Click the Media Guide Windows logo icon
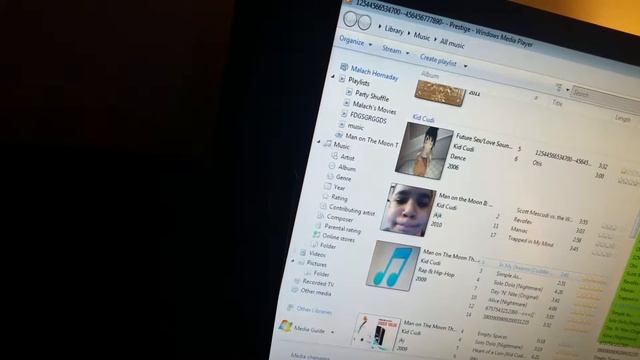Image resolution: width=640 pixels, height=360 pixels. click(x=285, y=326)
